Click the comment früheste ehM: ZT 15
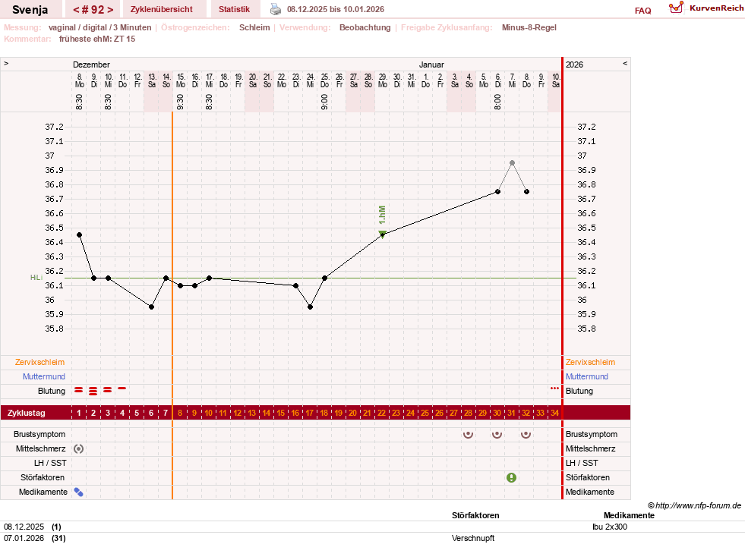Screen dimensions: 745x560 (97, 39)
